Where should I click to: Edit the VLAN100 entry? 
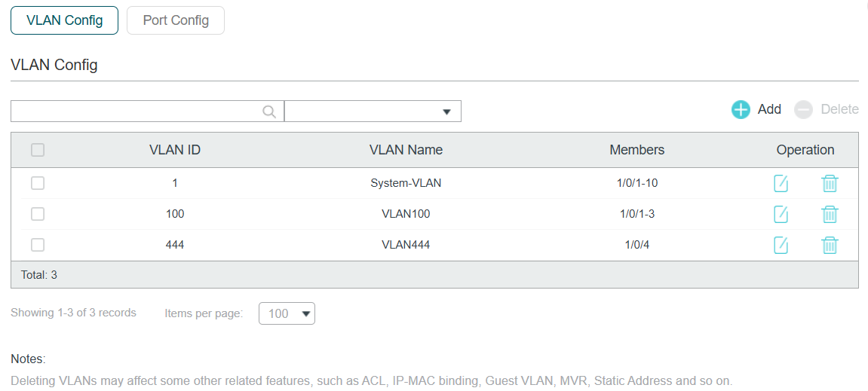tap(781, 214)
